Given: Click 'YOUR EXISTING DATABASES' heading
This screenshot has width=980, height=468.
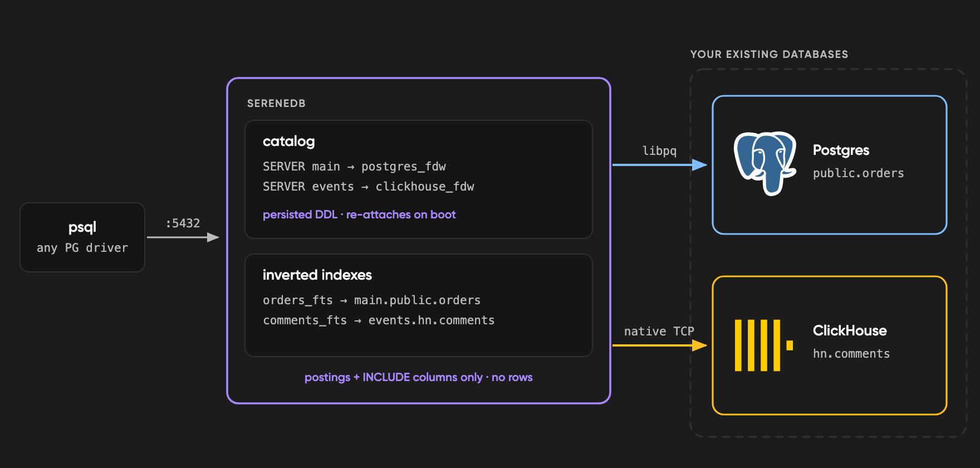Looking at the screenshot, I should click(769, 54).
